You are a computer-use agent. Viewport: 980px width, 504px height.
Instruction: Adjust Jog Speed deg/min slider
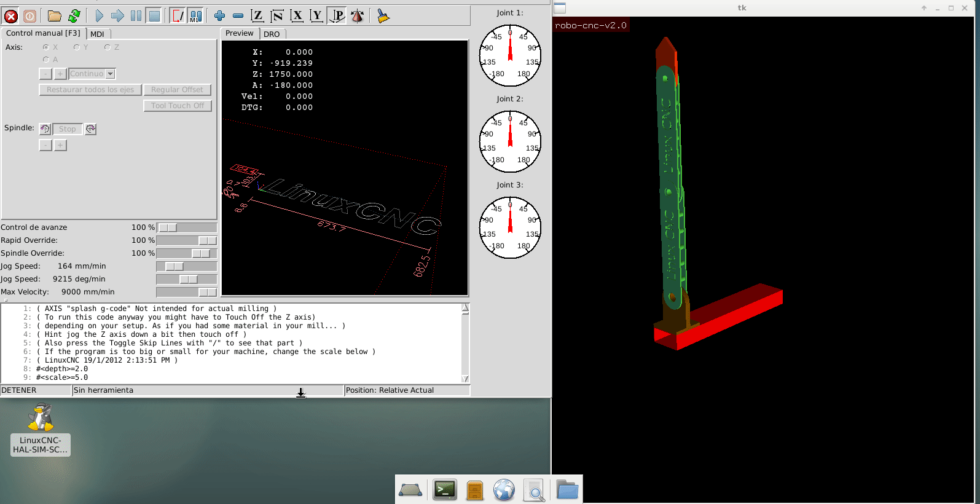[187, 279]
